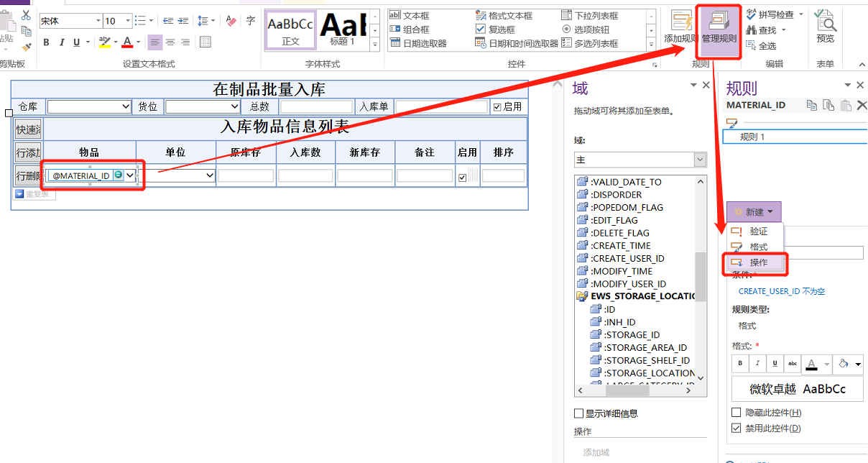
Task: Click the 行添加 button in form
Action: 29,153
